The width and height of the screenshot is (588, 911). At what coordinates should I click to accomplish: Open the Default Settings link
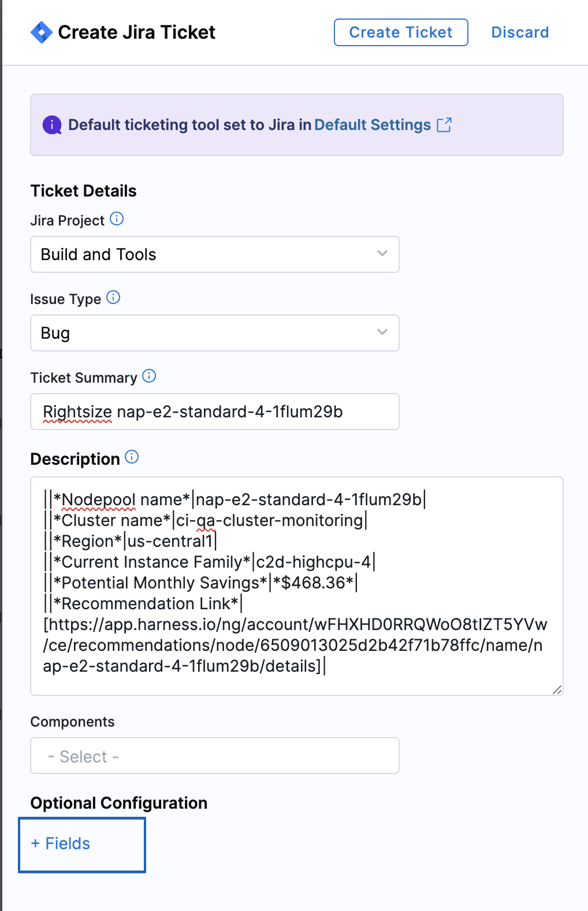373,125
